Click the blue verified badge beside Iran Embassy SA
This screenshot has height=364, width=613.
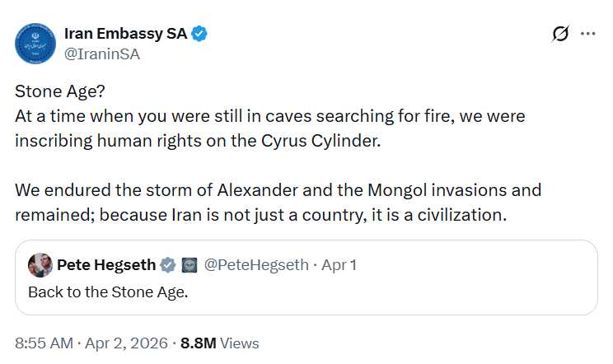[199, 34]
